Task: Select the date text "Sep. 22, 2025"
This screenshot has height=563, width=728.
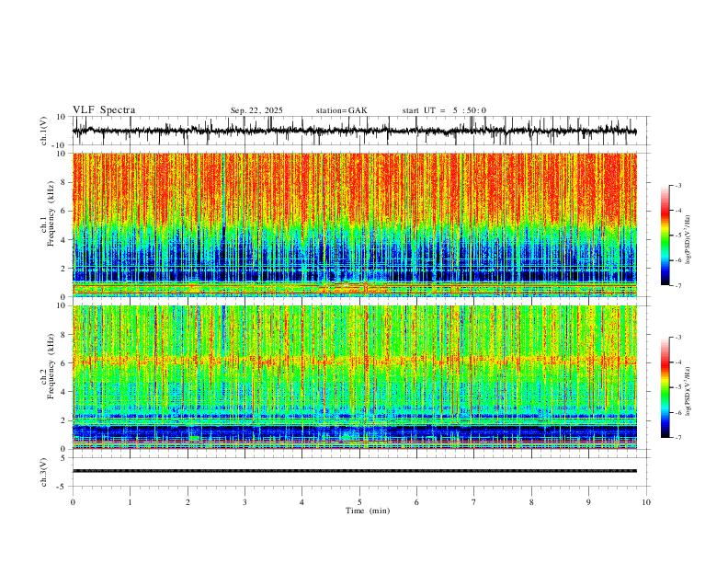Action: pos(256,110)
